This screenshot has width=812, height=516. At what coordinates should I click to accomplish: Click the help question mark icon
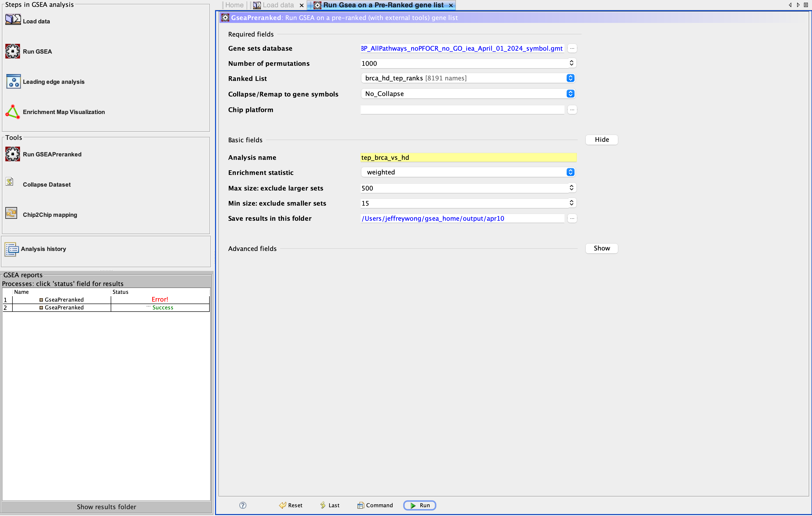tap(243, 505)
